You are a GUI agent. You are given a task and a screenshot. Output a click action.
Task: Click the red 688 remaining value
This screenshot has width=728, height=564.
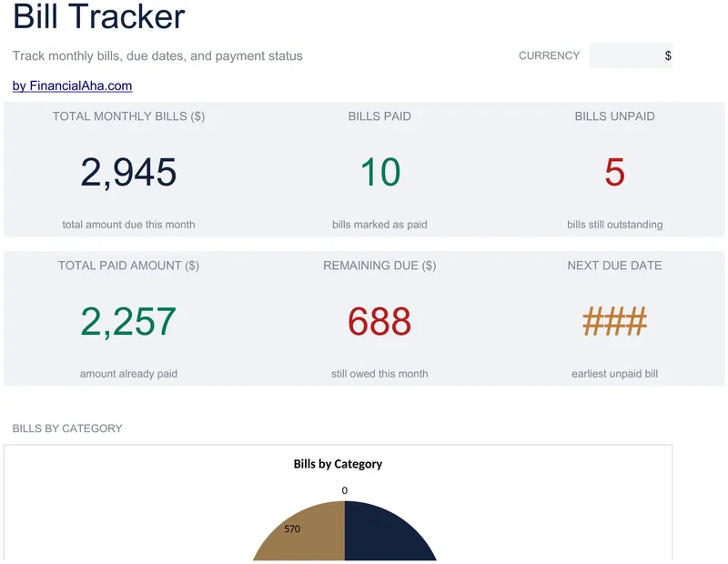coord(379,322)
